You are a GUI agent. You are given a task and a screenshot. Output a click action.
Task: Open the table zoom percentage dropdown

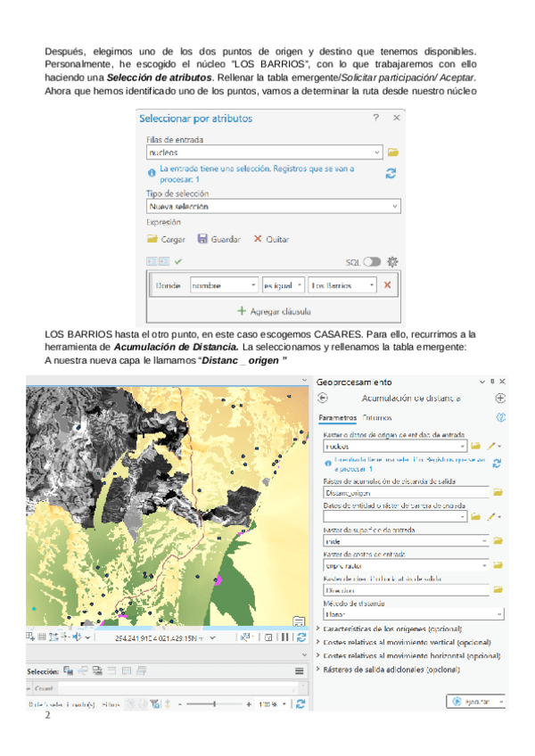(x=284, y=704)
